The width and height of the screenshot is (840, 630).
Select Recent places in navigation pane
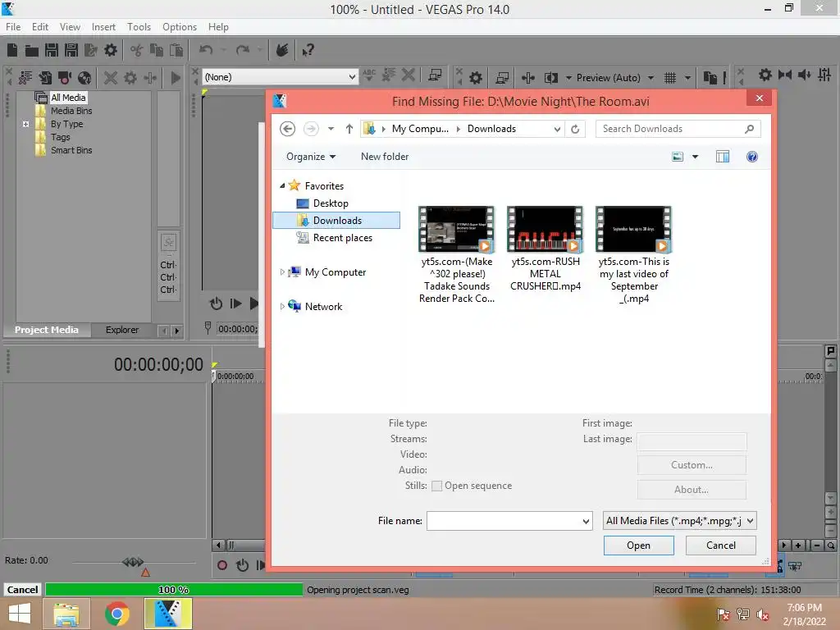(x=342, y=238)
